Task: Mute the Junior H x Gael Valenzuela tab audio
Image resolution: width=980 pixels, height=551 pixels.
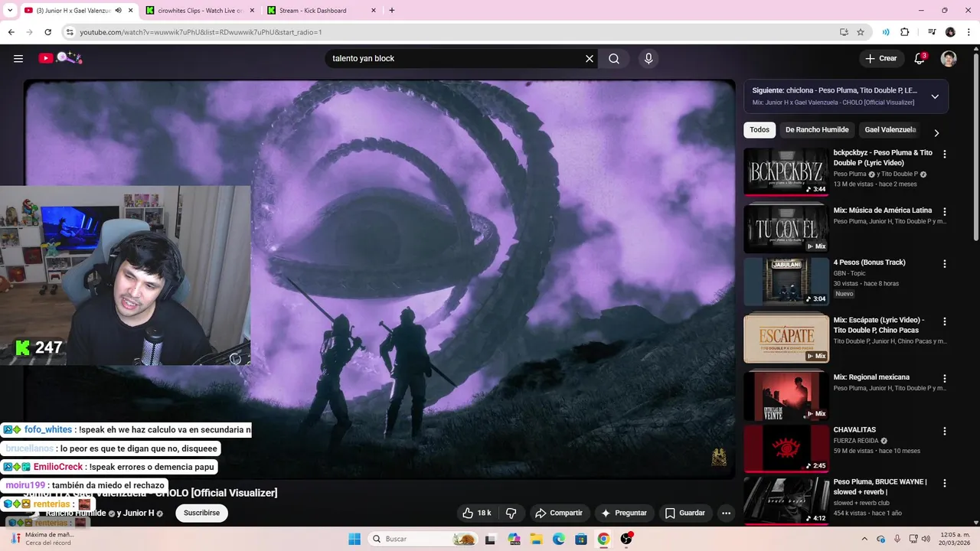Action: 118,11
